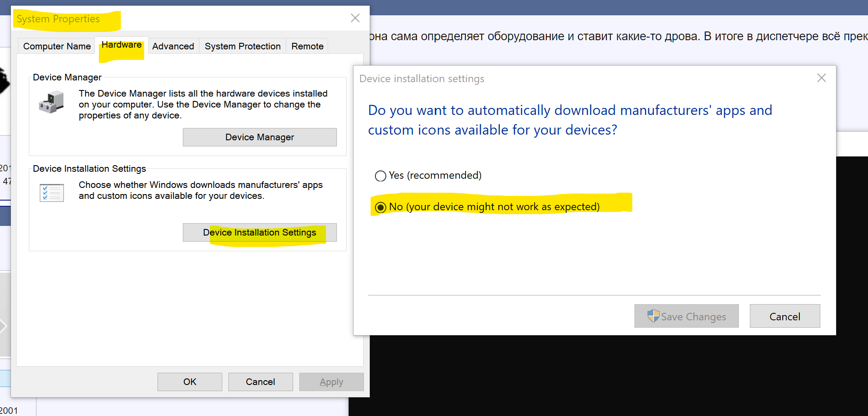Viewport: 868px width, 416px height.
Task: Open Device Installation Settings button
Action: [259, 232]
